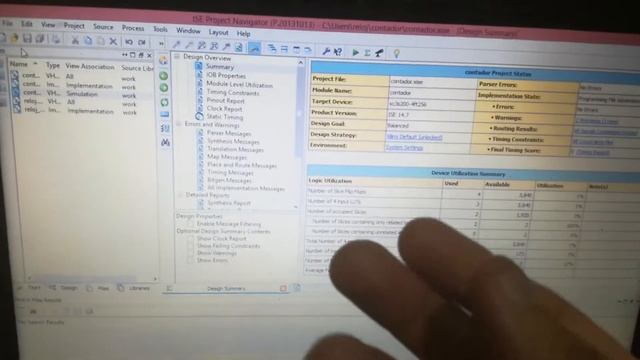Click the lower green circle side icon
Viewport: 640px width, 360px height.
click(x=164, y=88)
